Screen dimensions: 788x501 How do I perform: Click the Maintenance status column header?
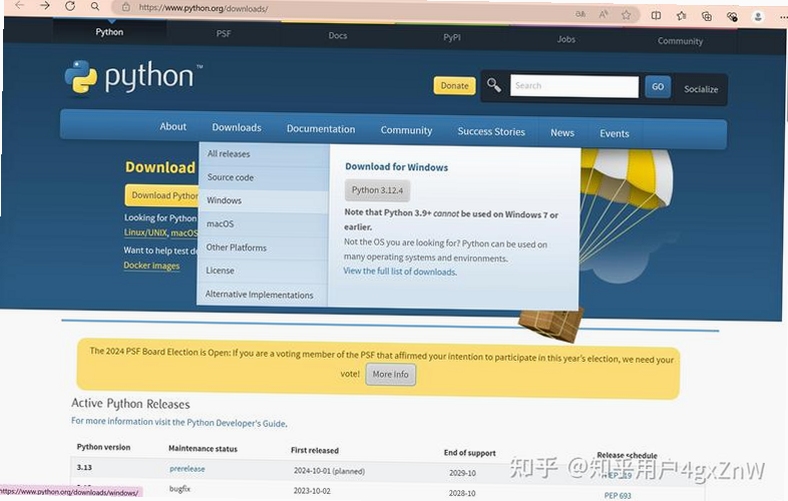(x=203, y=449)
